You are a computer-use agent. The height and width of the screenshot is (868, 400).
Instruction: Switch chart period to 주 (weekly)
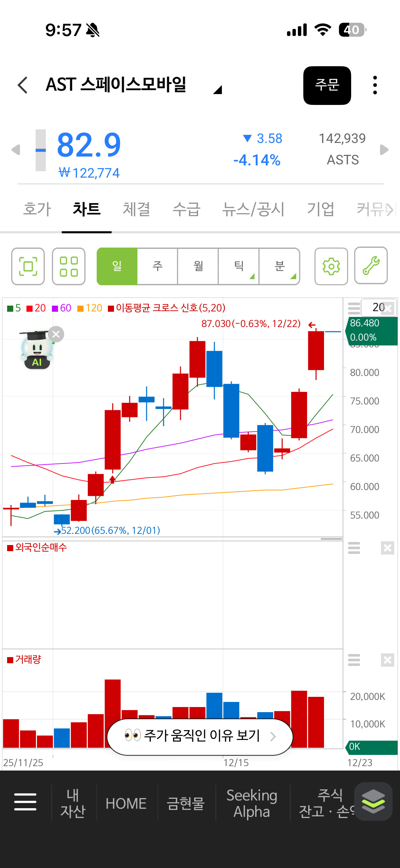coord(157,266)
